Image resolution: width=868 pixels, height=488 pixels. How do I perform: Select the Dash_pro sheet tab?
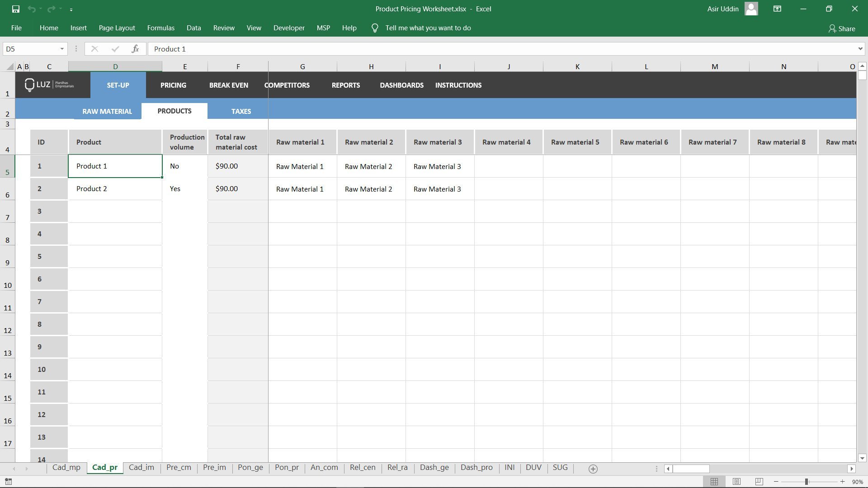point(476,468)
